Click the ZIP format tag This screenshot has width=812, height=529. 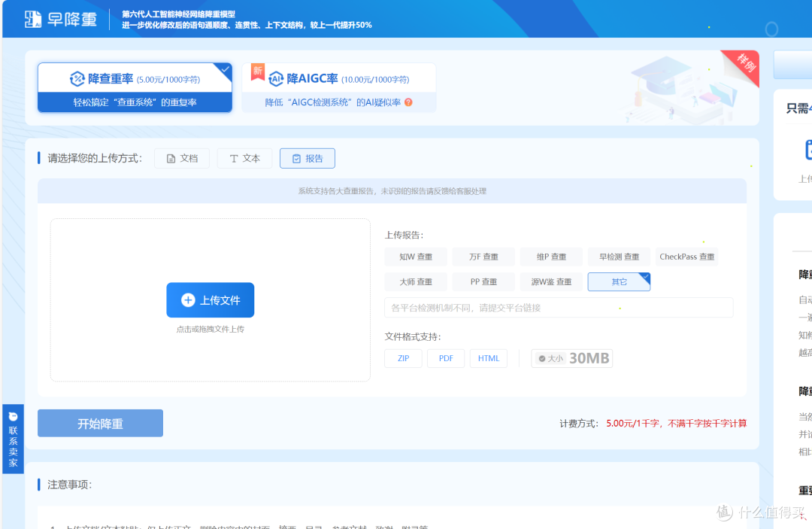pos(404,358)
